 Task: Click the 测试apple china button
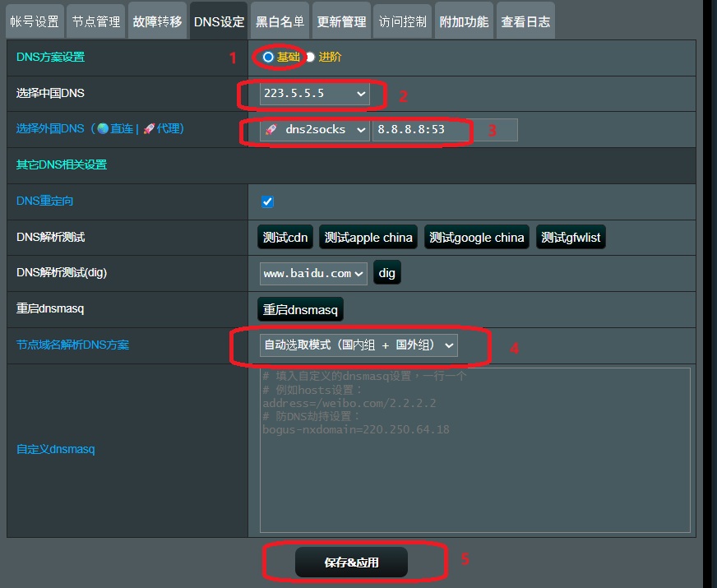[x=368, y=238]
